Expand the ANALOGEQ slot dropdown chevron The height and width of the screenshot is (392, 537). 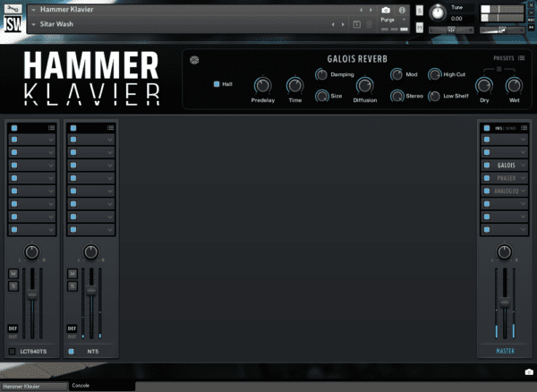523,191
